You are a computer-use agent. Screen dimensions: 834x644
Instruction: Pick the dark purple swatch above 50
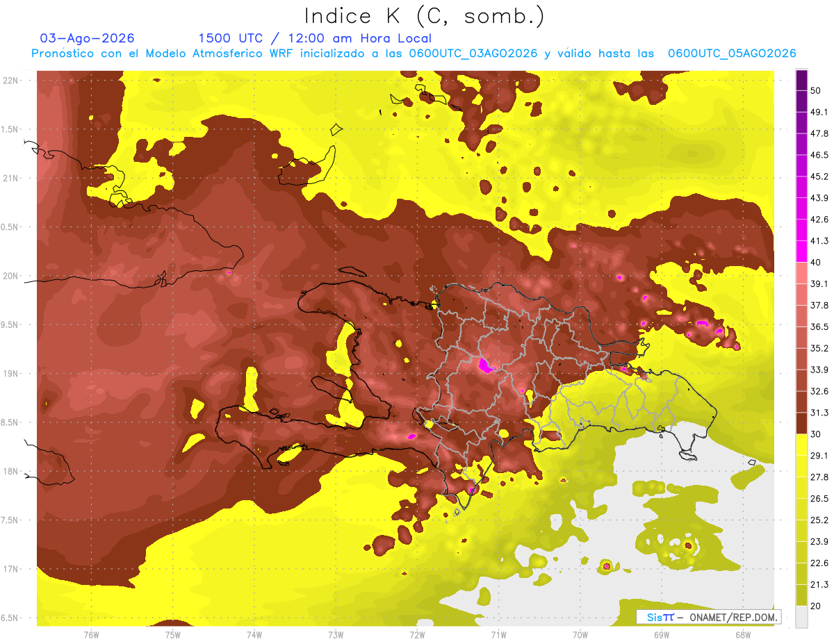(801, 80)
